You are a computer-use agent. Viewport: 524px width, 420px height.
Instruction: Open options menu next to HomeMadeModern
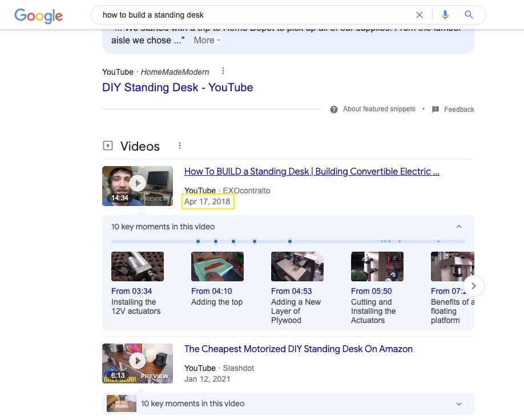pos(223,71)
